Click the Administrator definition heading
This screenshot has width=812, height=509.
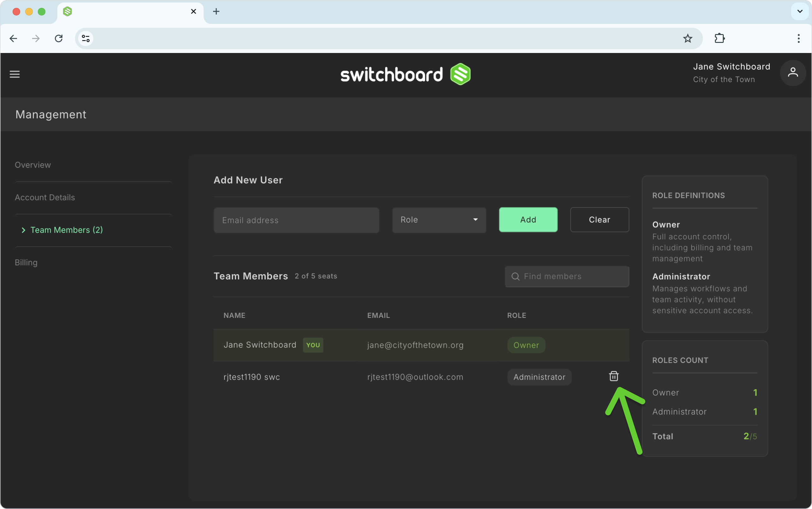[681, 276]
